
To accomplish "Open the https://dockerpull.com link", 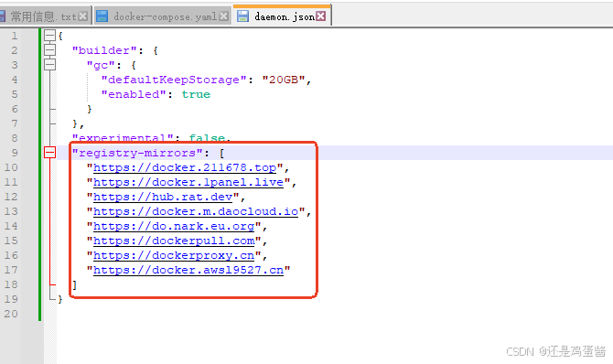I will (174, 241).
